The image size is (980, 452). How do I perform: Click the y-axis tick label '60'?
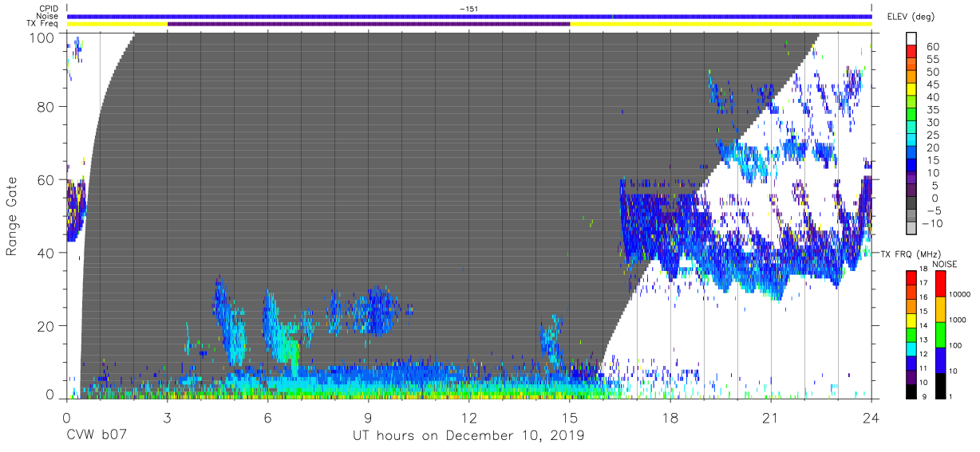click(x=45, y=179)
